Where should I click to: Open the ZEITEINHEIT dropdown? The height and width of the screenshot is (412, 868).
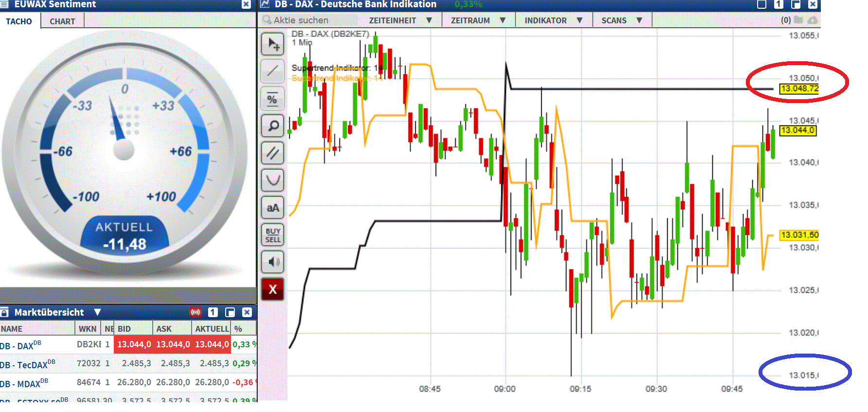[401, 20]
